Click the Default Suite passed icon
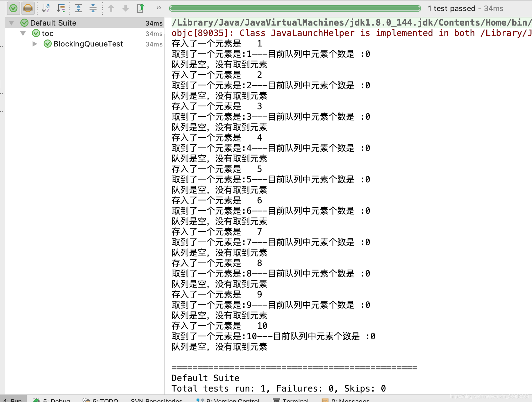The image size is (532, 402). [x=24, y=23]
